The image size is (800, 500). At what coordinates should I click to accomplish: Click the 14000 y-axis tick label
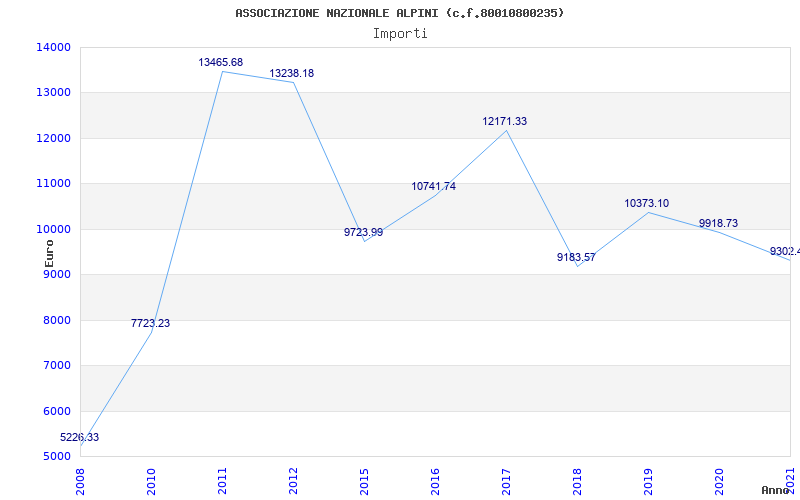tap(53, 47)
